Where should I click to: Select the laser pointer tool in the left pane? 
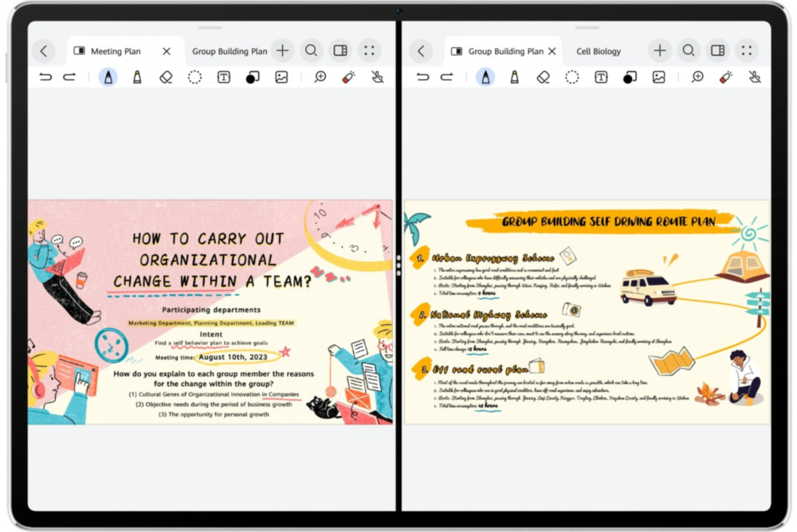(348, 77)
